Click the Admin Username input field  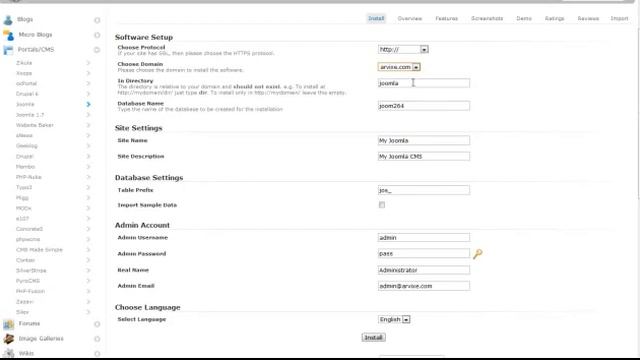point(424,238)
